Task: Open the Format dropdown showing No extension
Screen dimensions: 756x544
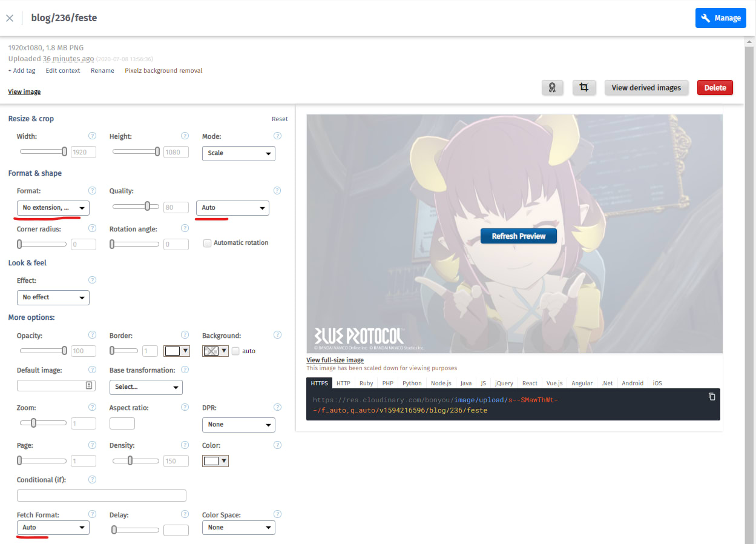Action: pyautogui.click(x=53, y=208)
